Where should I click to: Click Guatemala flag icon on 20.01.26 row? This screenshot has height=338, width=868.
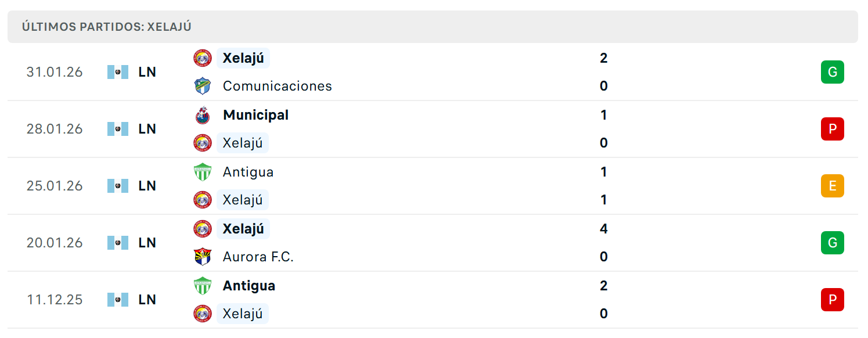click(x=118, y=243)
